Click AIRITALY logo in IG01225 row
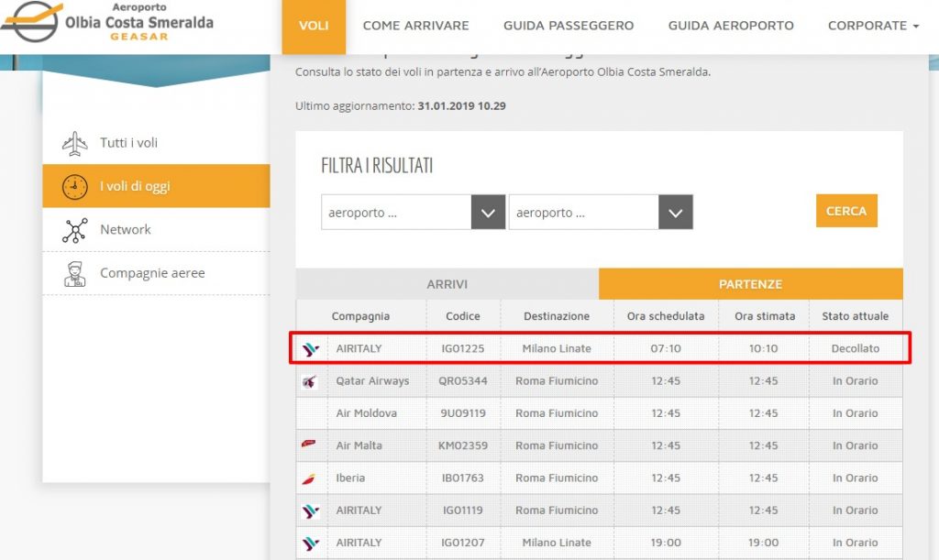The image size is (939, 560). [310, 349]
